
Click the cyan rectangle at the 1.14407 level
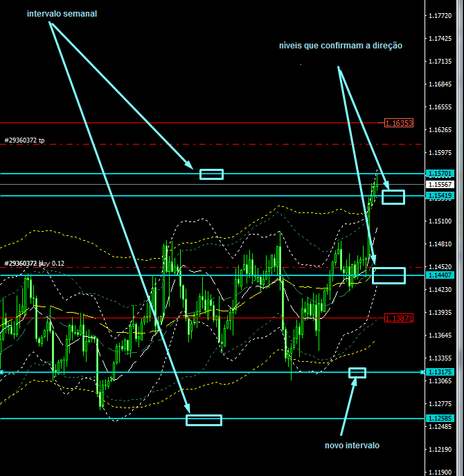(389, 275)
